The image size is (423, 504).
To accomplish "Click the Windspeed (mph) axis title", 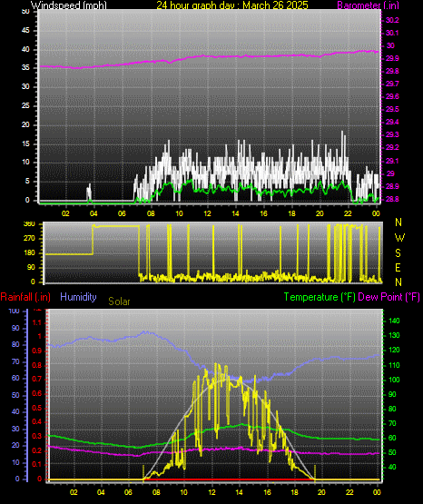I will (69, 5).
